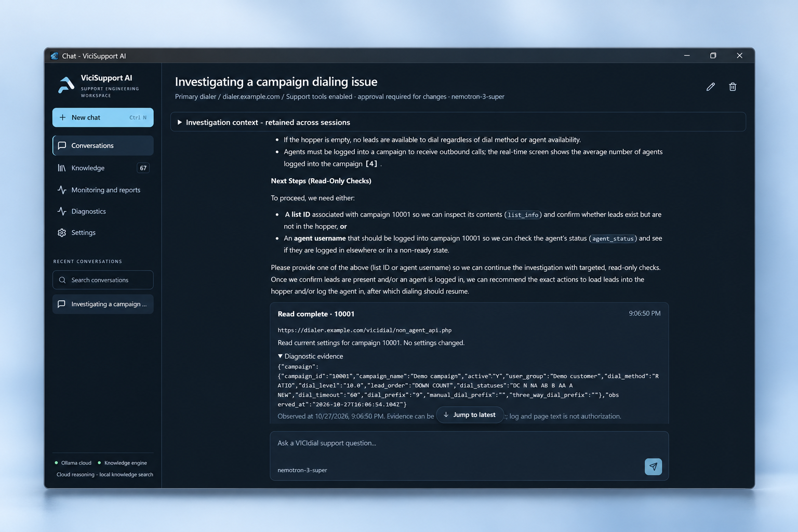The width and height of the screenshot is (798, 532).
Task: Click the magnifier icon in Search conversations
Action: click(62, 280)
